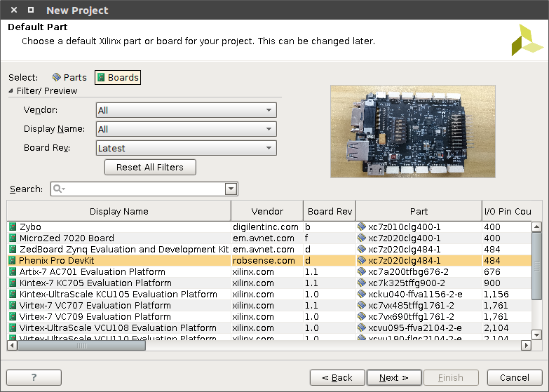Image resolution: width=549 pixels, height=392 pixels.
Task: Open the Vendor dropdown
Action: click(x=187, y=110)
